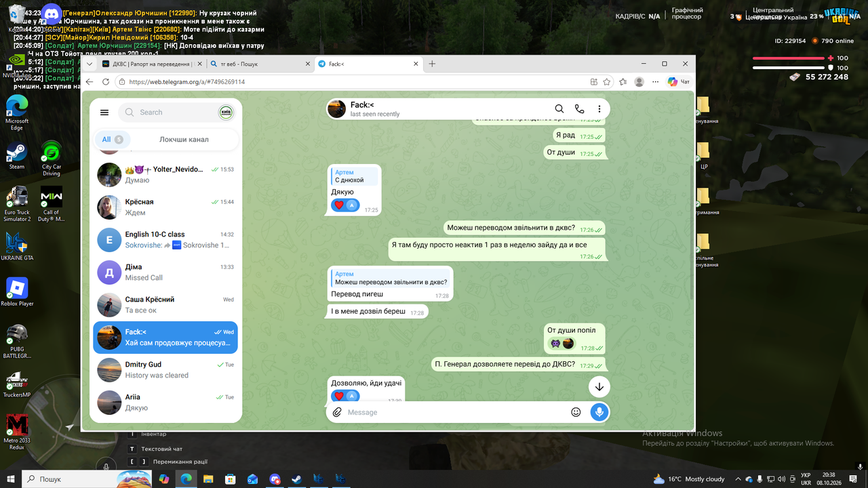Jump to latest messages with down arrow
The width and height of the screenshot is (868, 488).
[x=599, y=387]
